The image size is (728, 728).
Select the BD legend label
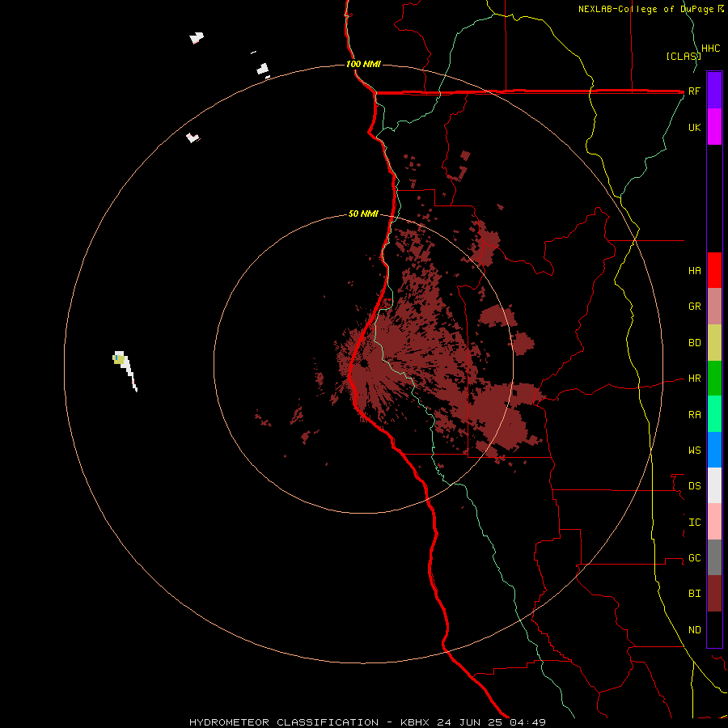694,343
